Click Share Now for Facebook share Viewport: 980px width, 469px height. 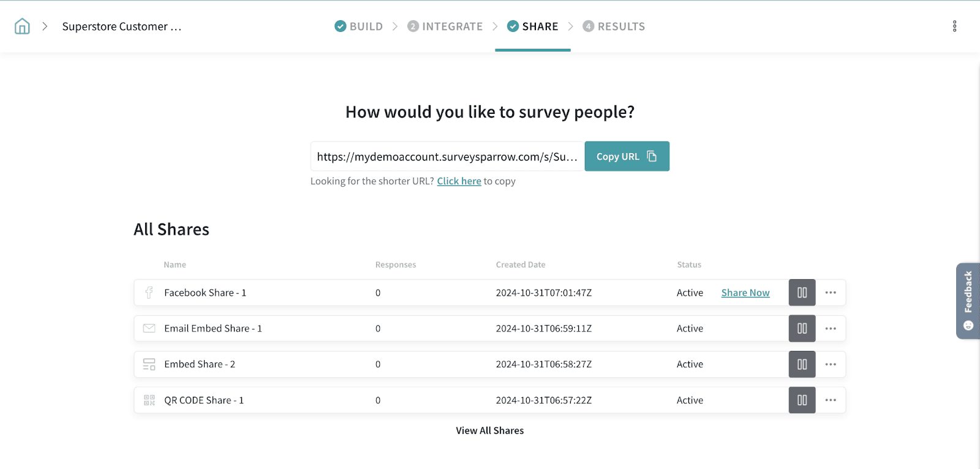[745, 293]
